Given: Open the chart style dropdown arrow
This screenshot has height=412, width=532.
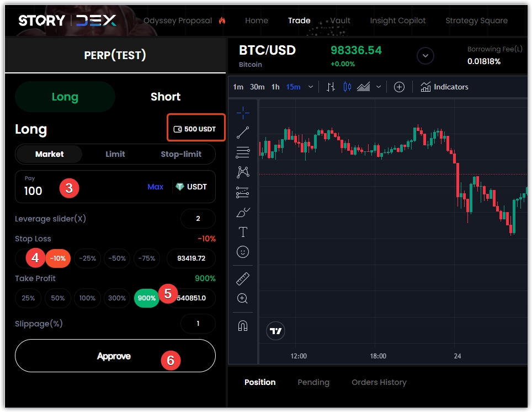Looking at the screenshot, I should [379, 87].
